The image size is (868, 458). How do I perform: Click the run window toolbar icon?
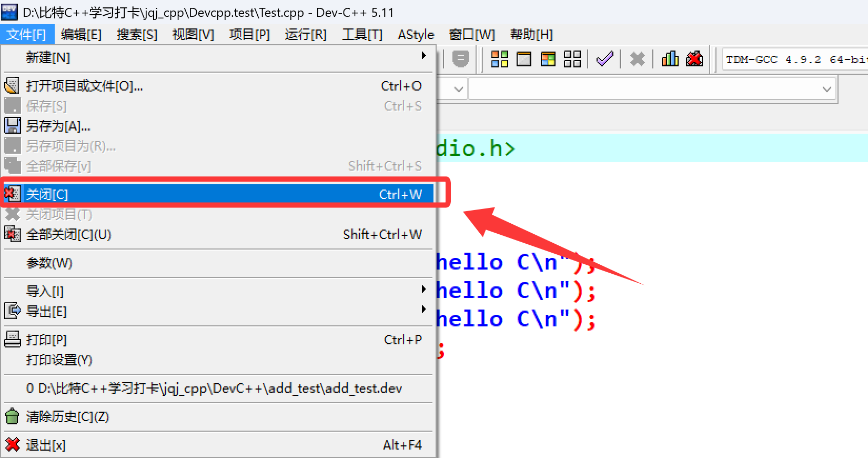coord(524,59)
